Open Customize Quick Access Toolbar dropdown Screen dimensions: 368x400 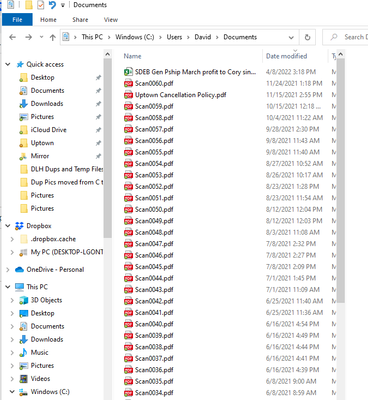pos(63,5)
